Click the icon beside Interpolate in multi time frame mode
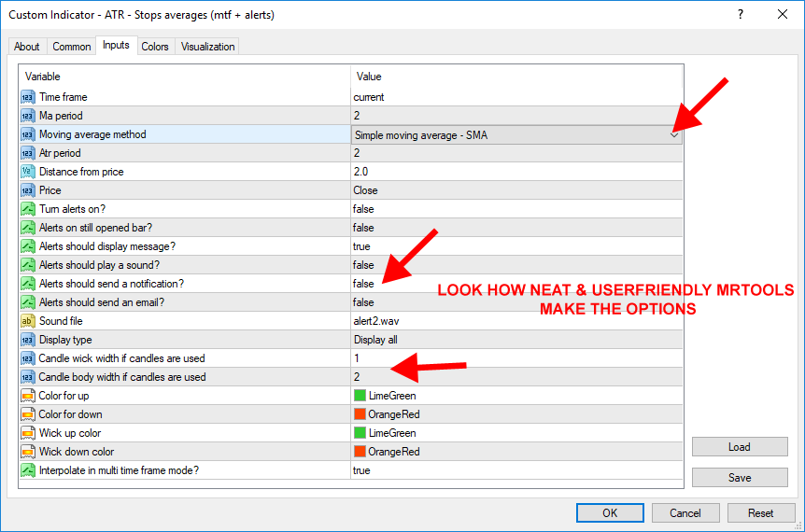The image size is (805, 532). (x=28, y=470)
